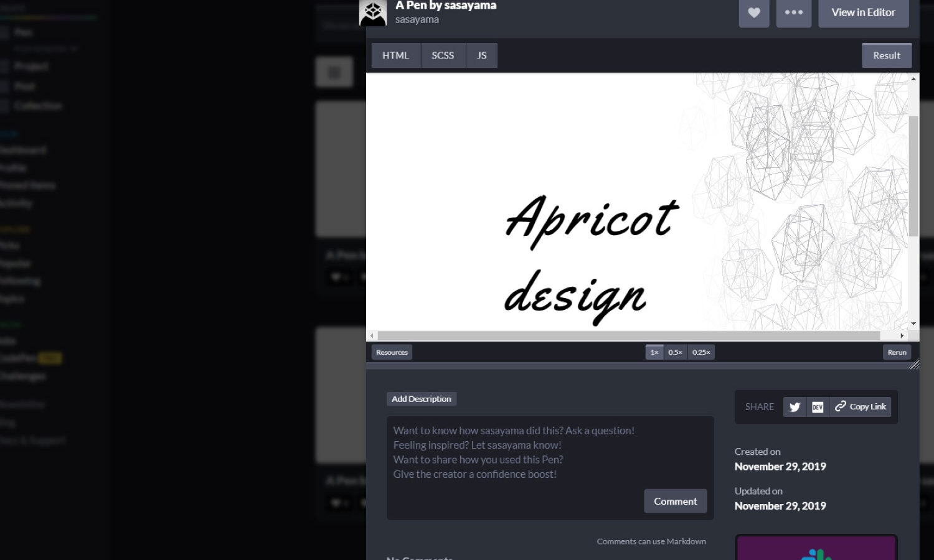
Task: Click Copy Link to copy the URL
Action: point(861,407)
